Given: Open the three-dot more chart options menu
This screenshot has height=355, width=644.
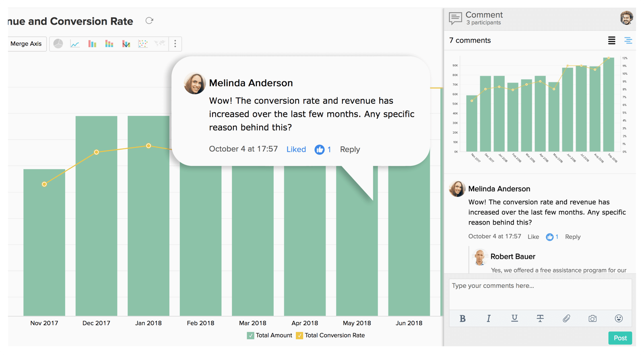Looking at the screenshot, I should pyautogui.click(x=175, y=44).
